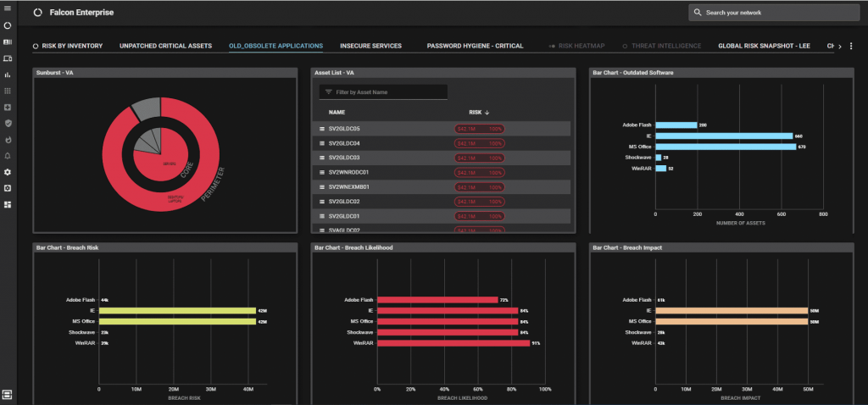
Task: Click the square gear icon in the sidebar
Action: click(8, 188)
